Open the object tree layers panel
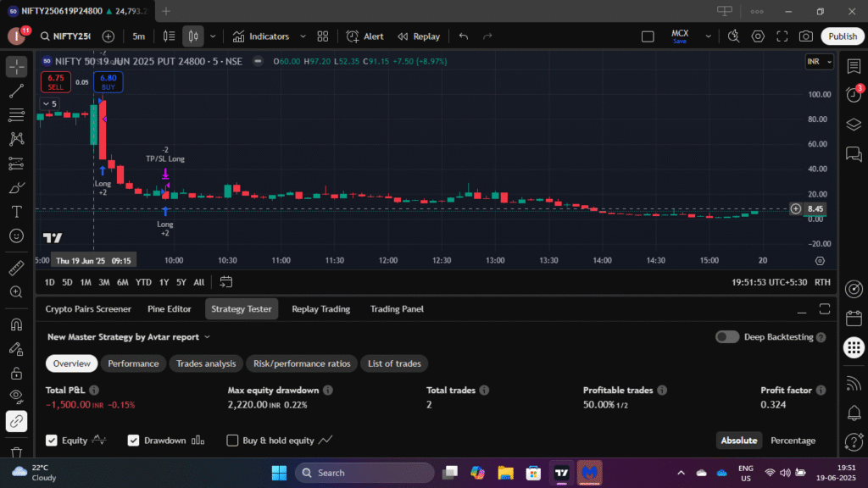868x488 pixels. (854, 125)
